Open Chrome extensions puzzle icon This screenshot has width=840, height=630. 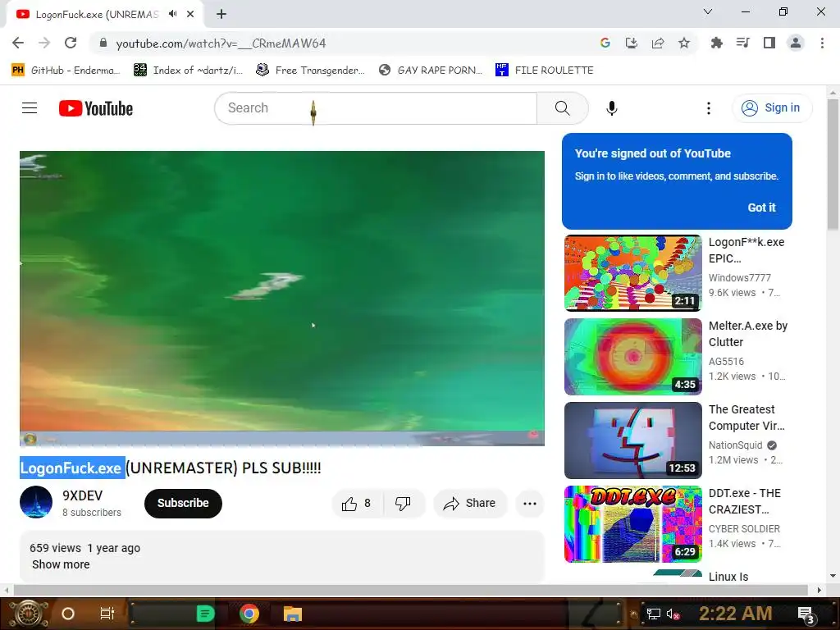tap(716, 43)
